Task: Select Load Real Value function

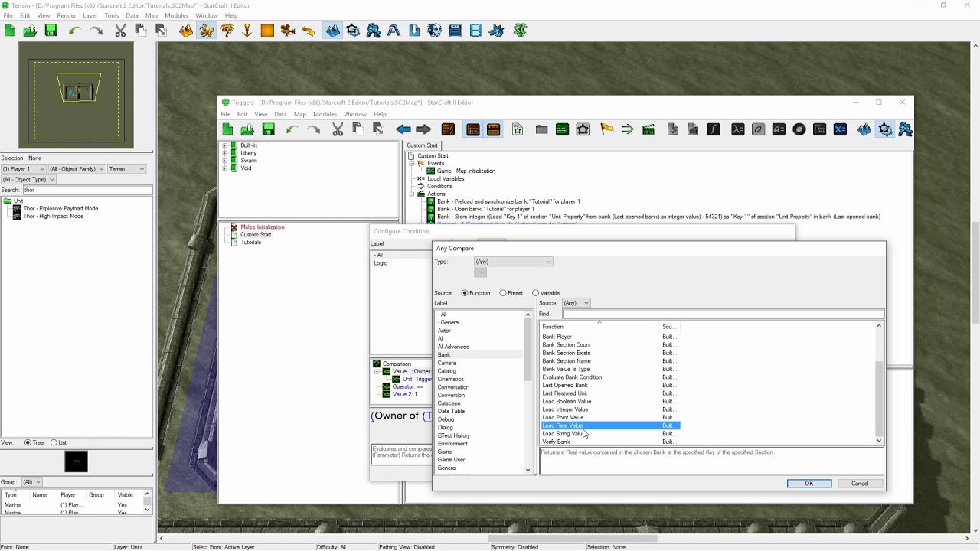Action: click(x=610, y=425)
